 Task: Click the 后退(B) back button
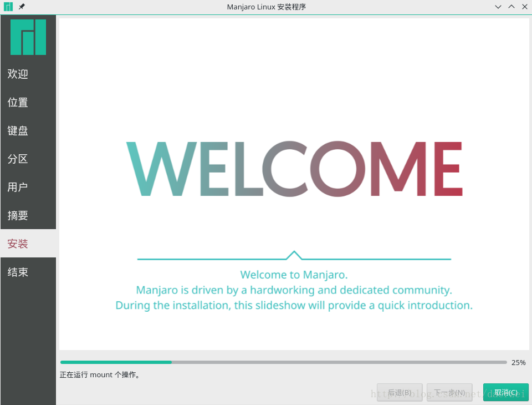[400, 392]
